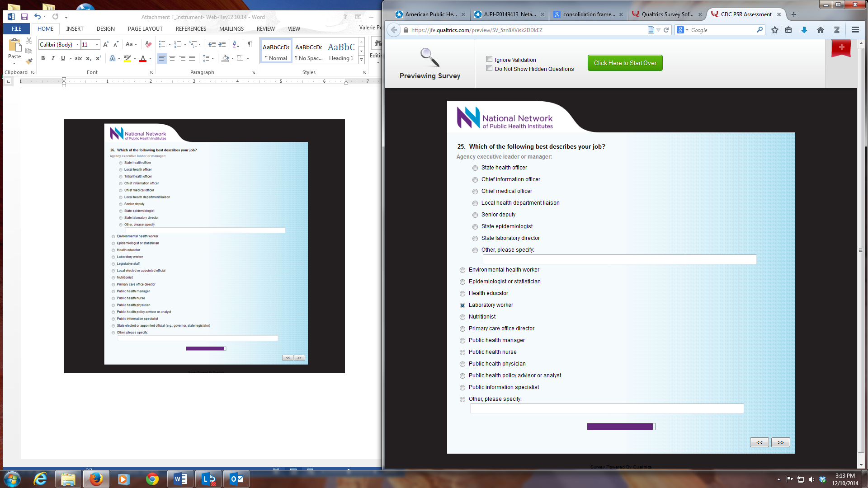The width and height of the screenshot is (868, 488).
Task: Enable the Ignore Validation checkbox
Action: pyautogui.click(x=489, y=59)
